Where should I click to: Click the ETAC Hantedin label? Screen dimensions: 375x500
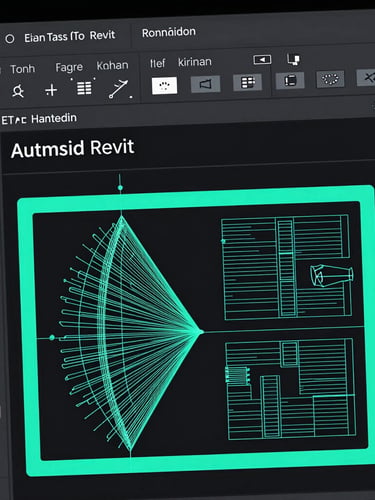click(39, 119)
